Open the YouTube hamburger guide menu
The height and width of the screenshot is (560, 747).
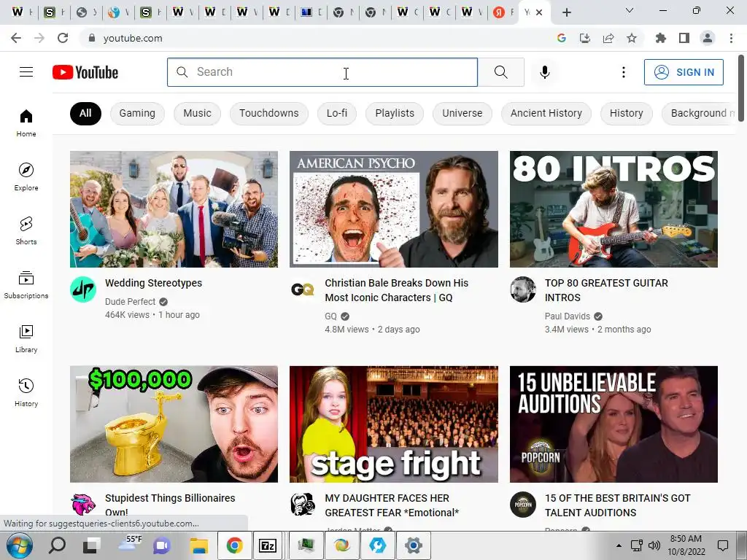pos(26,72)
